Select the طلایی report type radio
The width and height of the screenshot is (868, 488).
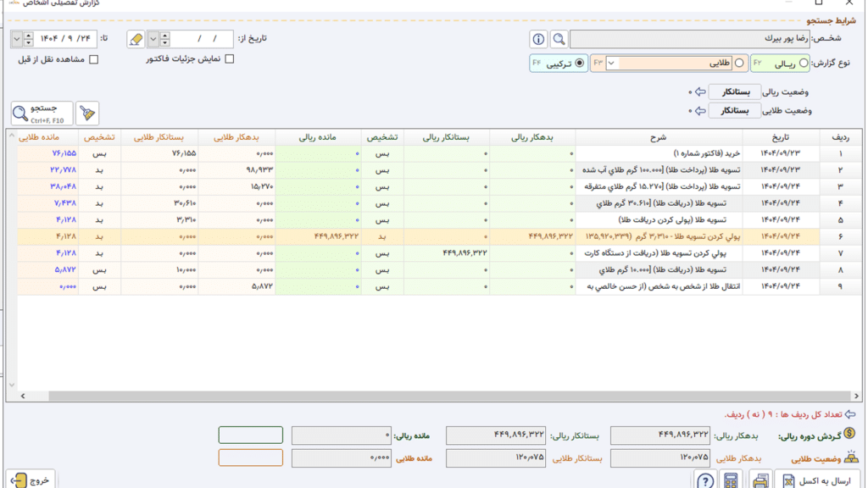point(739,63)
